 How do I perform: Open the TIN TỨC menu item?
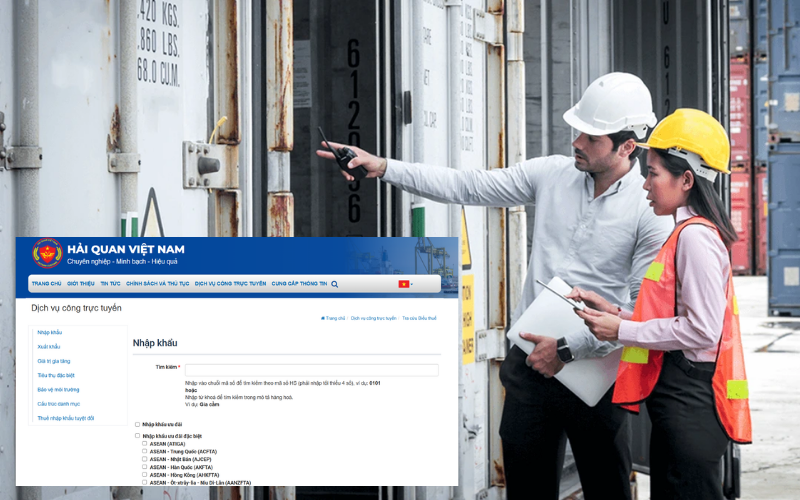[x=110, y=284]
